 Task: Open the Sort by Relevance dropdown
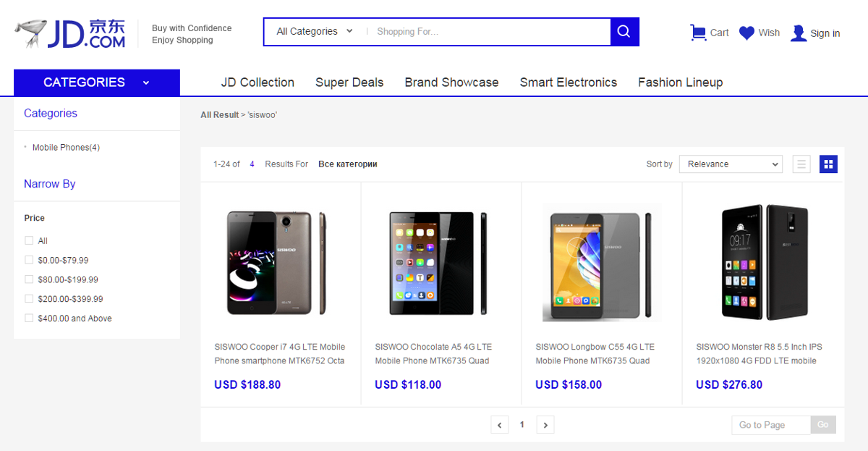pos(731,164)
